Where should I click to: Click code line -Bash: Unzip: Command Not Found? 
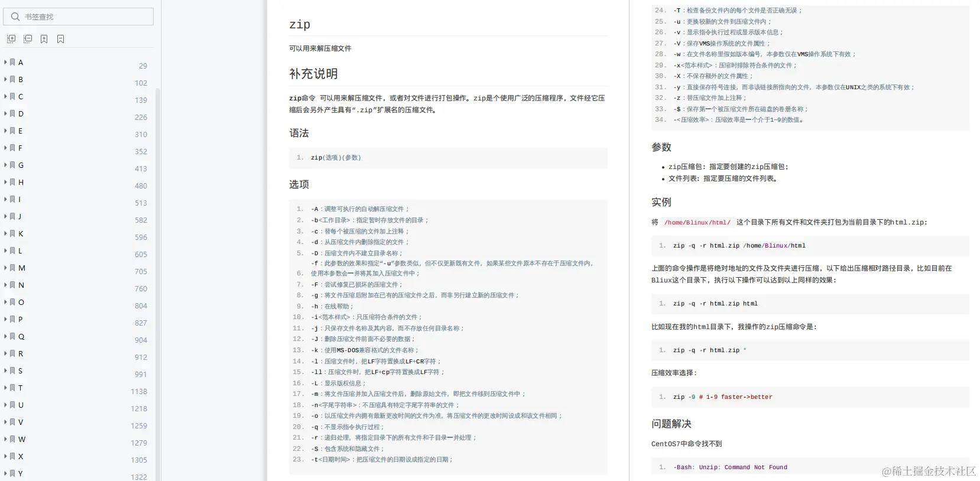click(730, 467)
